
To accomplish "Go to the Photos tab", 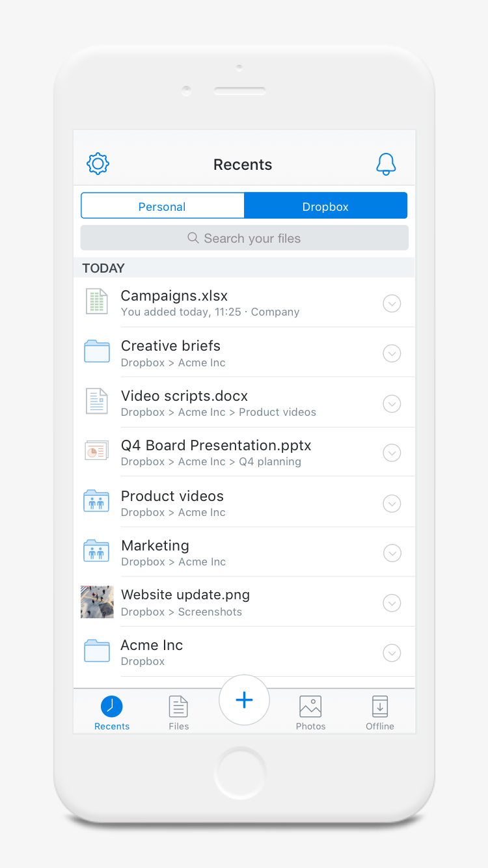I will 310,712.
